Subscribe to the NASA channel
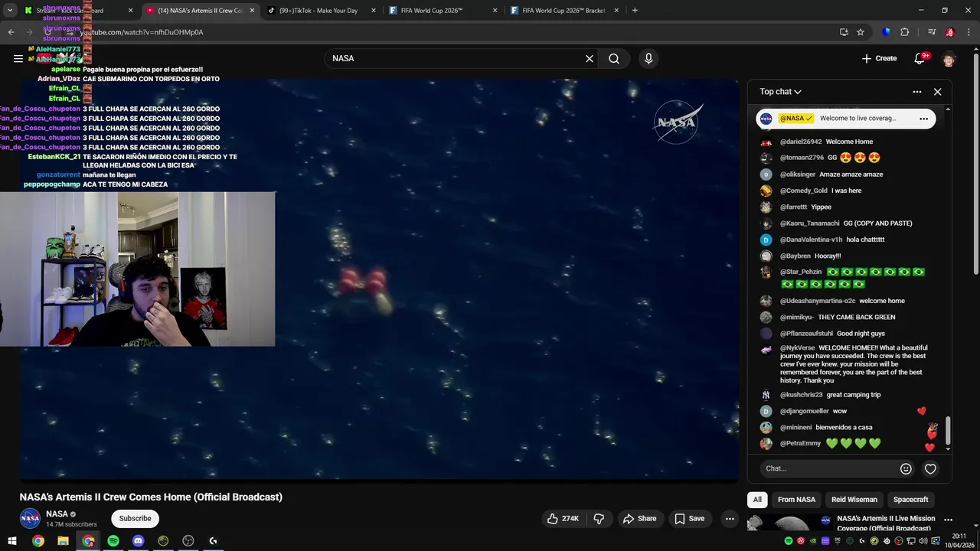This screenshot has height=551, width=980. click(135, 518)
